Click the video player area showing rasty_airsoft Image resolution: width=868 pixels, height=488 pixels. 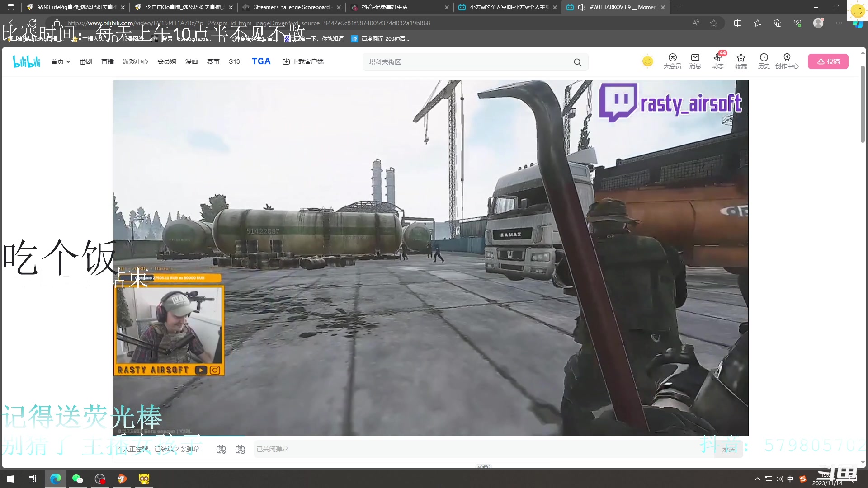[430, 258]
